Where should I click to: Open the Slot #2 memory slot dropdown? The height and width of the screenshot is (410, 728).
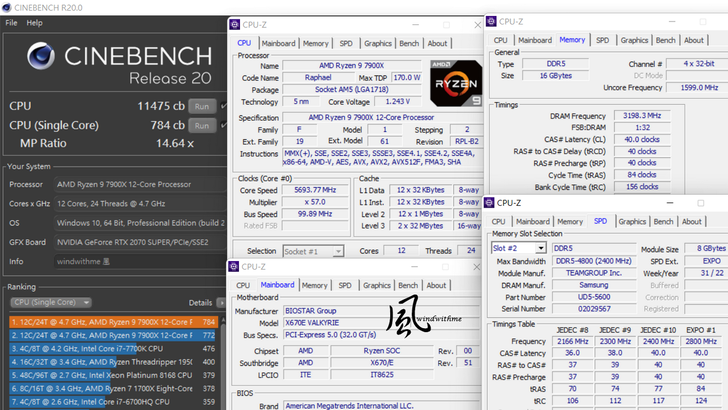click(x=519, y=248)
